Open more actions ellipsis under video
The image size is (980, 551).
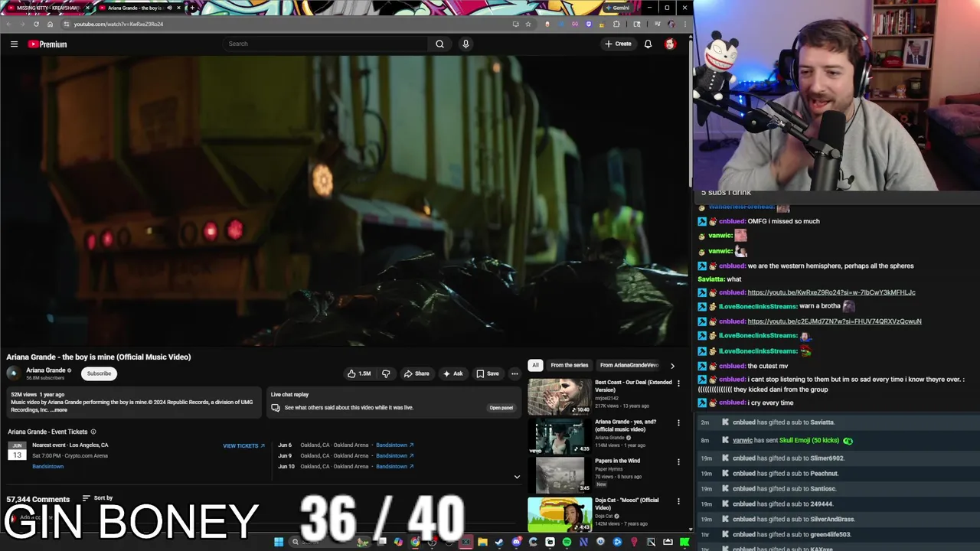click(514, 373)
